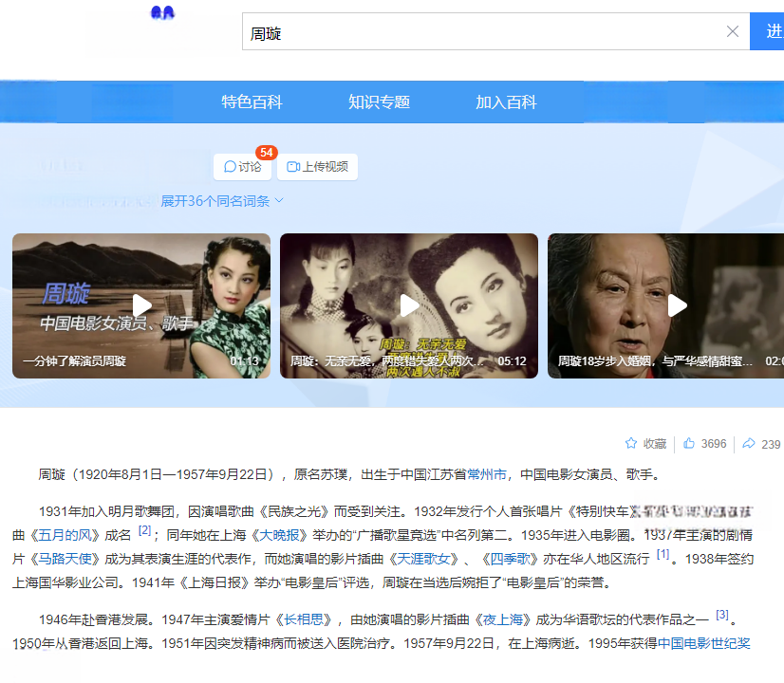Click the site logo with the paw icon
The width and height of the screenshot is (784, 683).
(162, 13)
